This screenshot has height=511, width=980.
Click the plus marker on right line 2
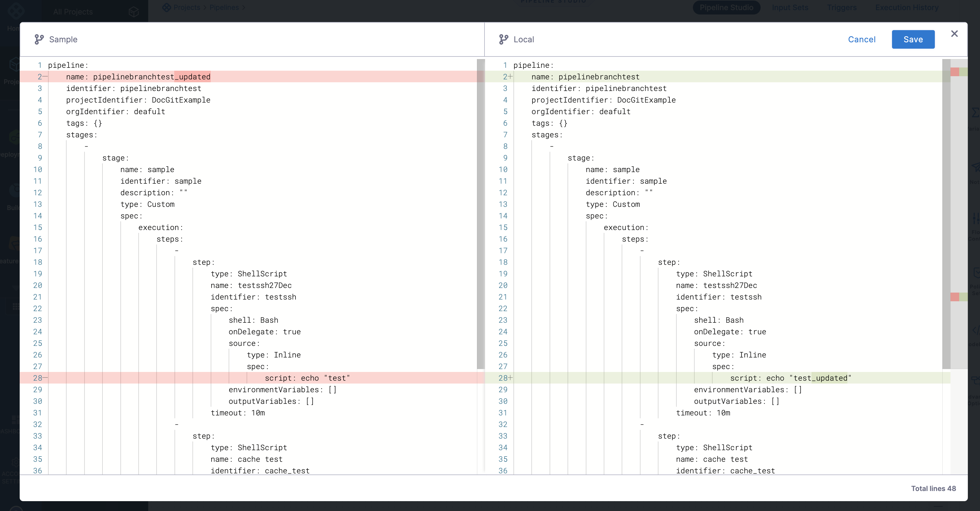point(511,77)
